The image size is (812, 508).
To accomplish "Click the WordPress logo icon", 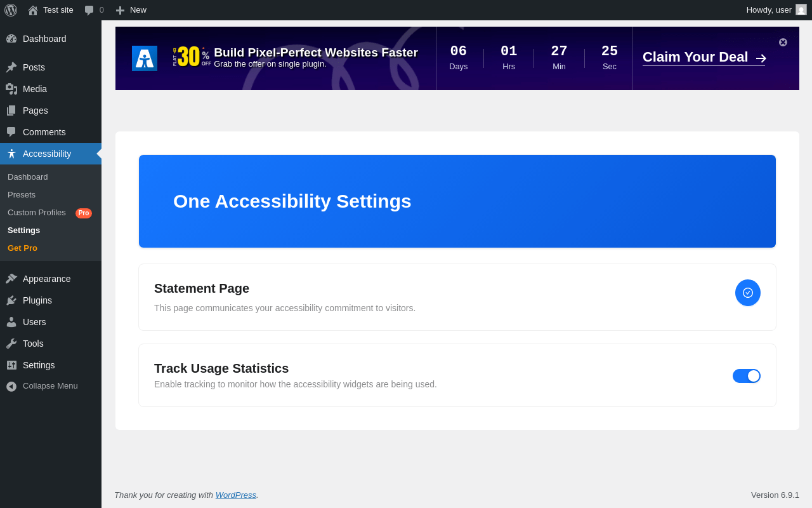I will click(11, 10).
